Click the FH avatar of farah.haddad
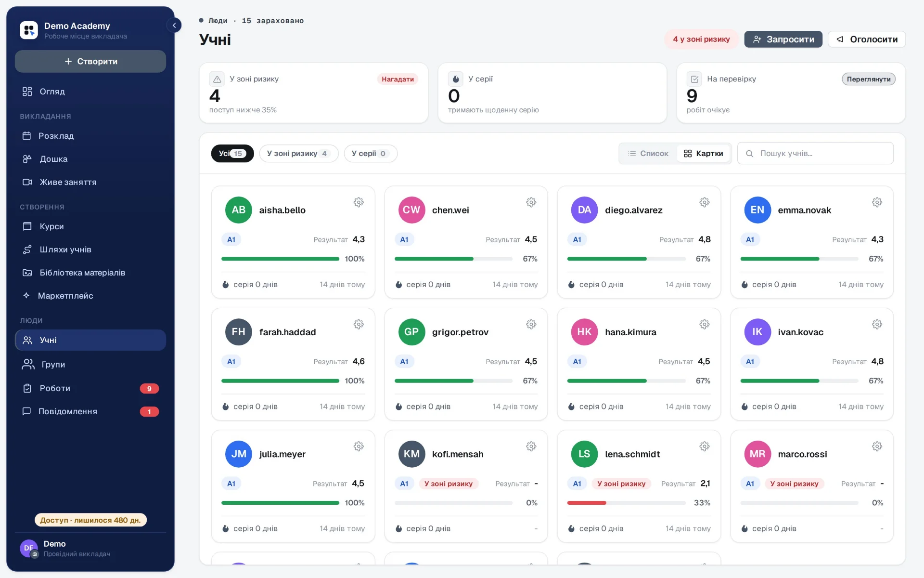Image resolution: width=924 pixels, height=578 pixels. point(239,332)
